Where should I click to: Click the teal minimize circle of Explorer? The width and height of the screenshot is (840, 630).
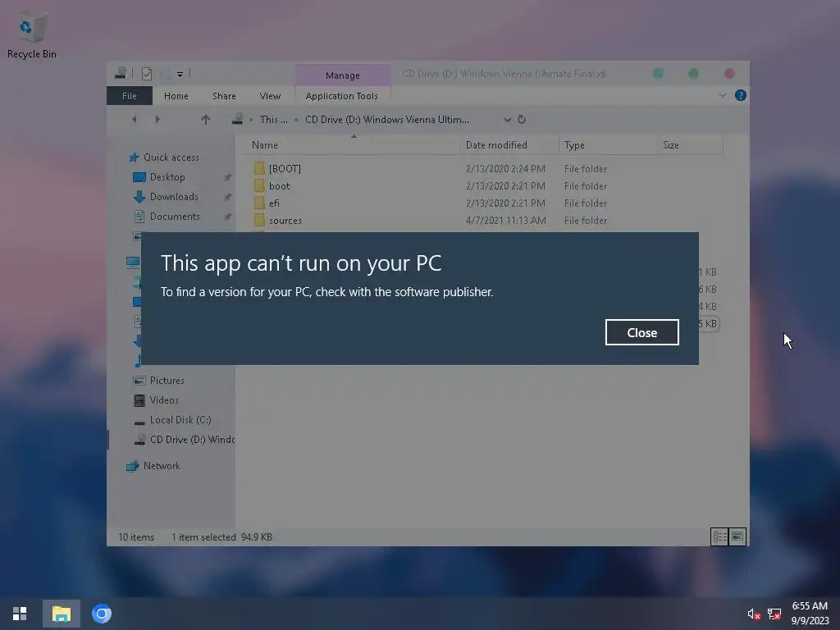click(659, 73)
